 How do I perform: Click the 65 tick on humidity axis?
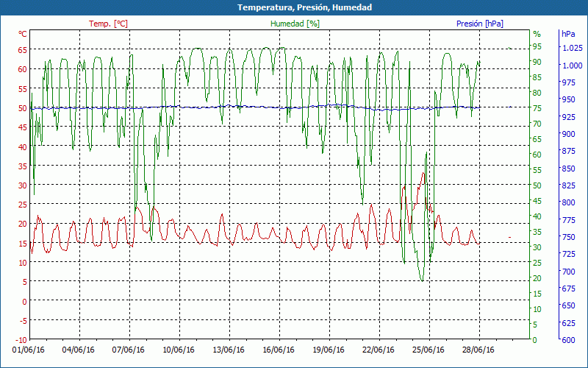(x=537, y=139)
